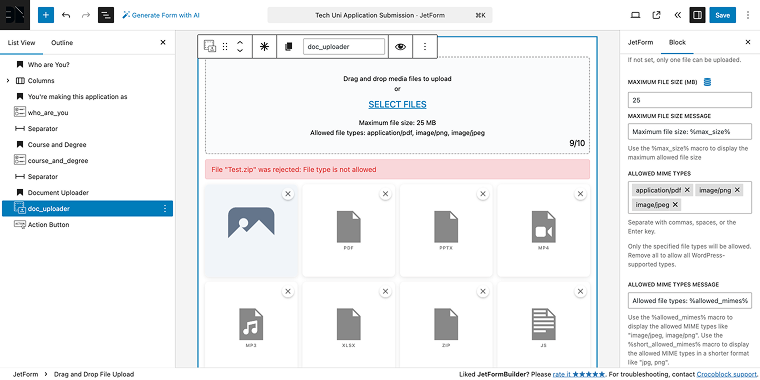
Task: Move the block down
Action: (239, 50)
